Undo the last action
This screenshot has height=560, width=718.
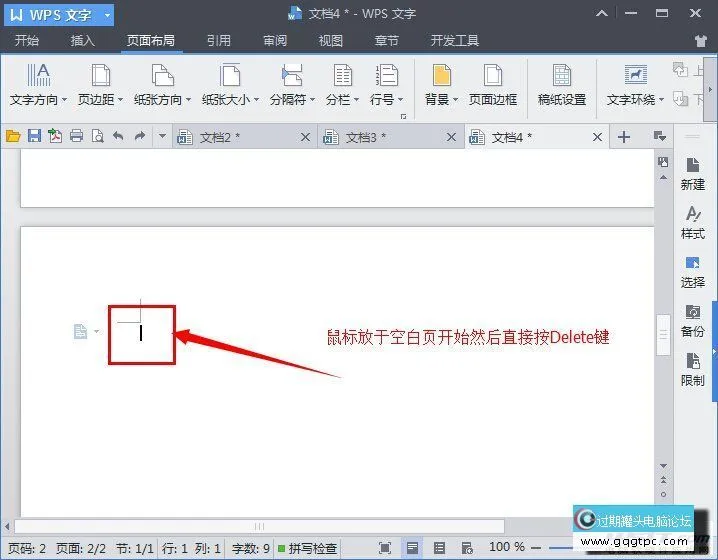[118, 136]
